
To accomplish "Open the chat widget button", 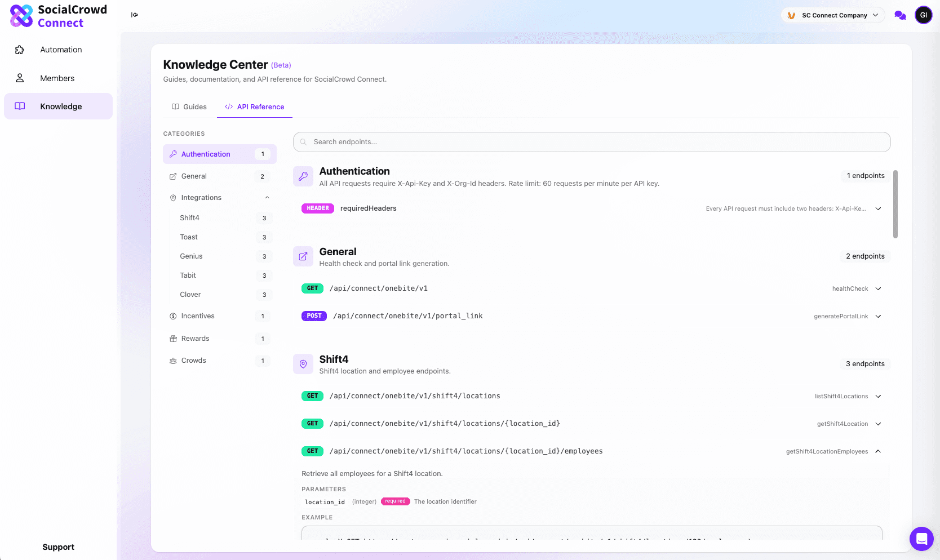I will pos(921,539).
